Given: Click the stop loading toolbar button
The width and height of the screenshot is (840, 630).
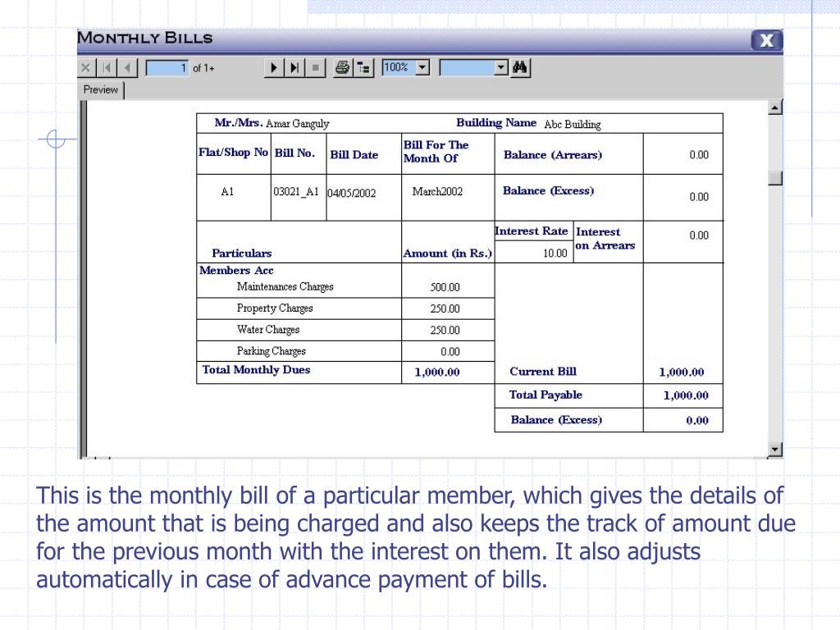Looking at the screenshot, I should click(316, 67).
